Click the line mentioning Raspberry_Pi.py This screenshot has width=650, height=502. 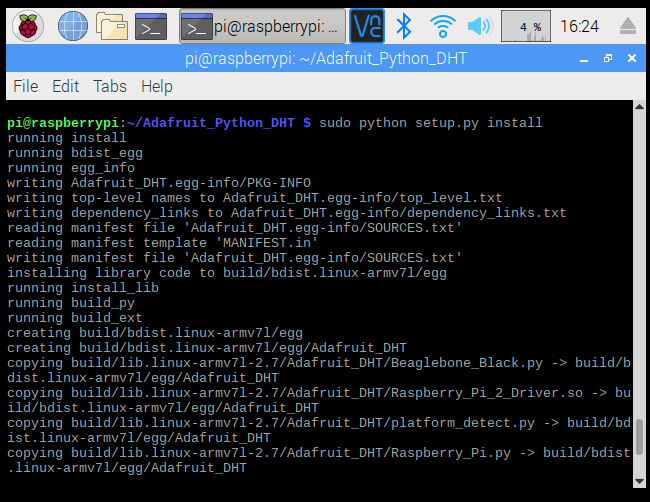pyautogui.click(x=319, y=460)
